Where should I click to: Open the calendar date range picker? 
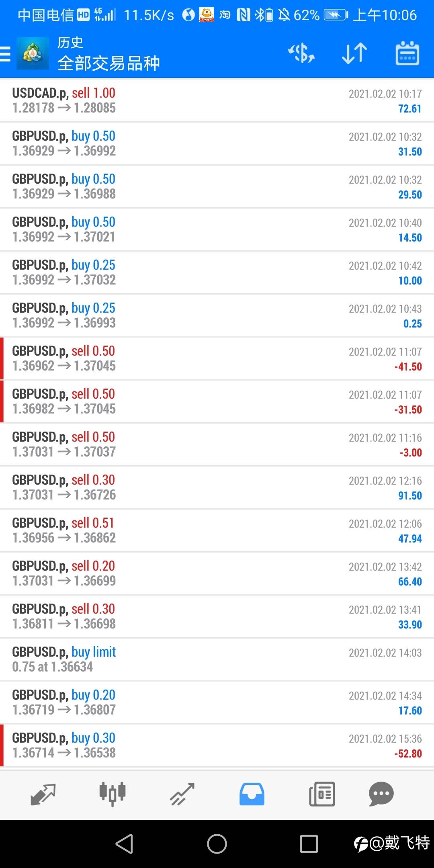407,53
